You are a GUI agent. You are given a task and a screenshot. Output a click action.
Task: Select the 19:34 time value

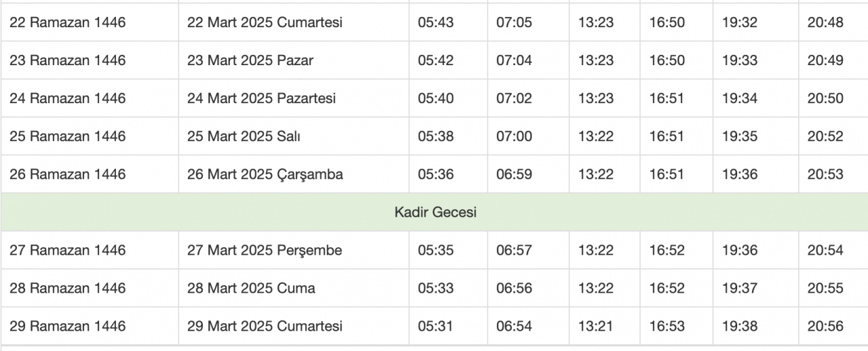point(739,98)
